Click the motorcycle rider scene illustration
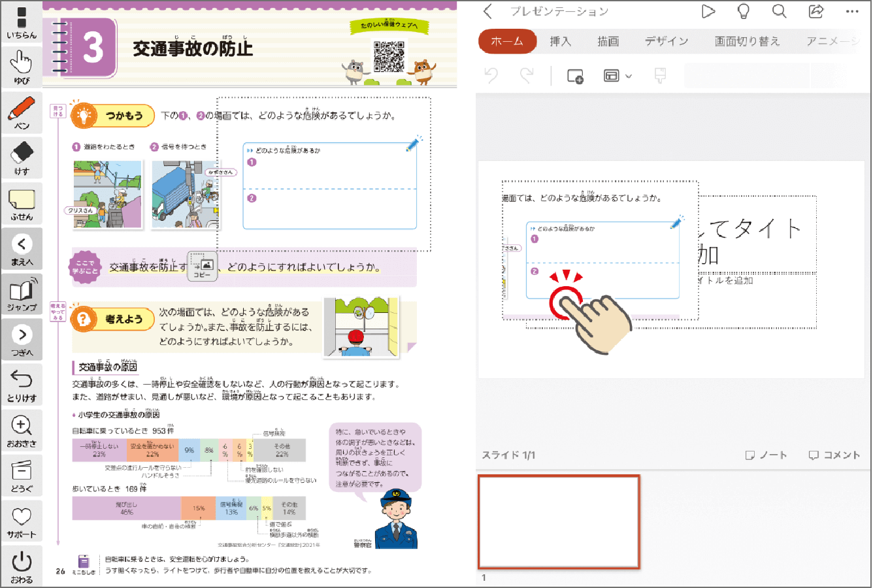The image size is (873, 588). pos(361,327)
